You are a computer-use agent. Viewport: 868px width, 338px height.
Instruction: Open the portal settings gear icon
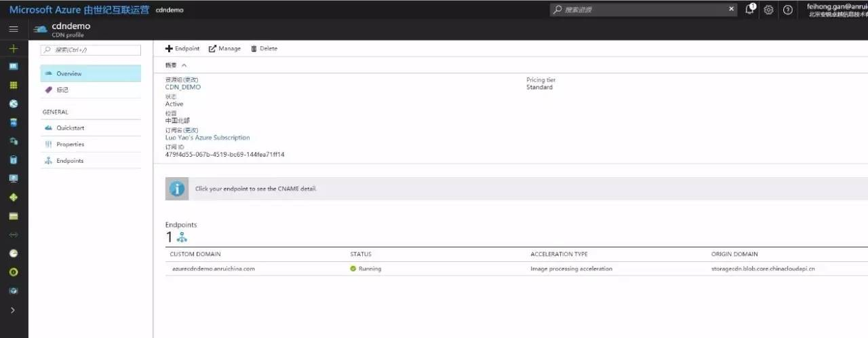(768, 10)
